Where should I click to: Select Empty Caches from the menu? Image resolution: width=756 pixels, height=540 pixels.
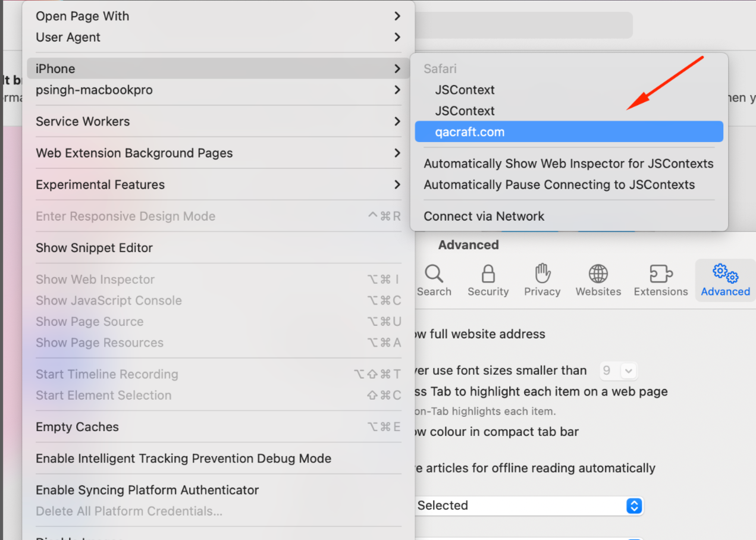point(218,427)
